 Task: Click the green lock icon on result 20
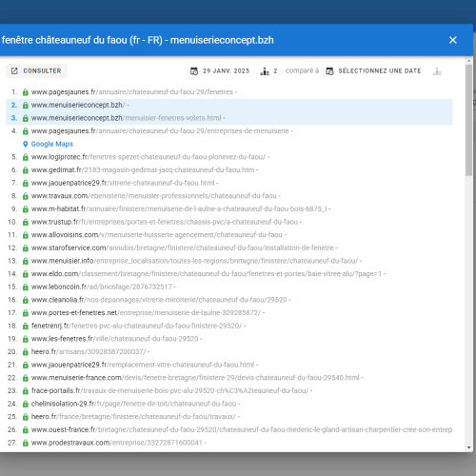[26, 352]
